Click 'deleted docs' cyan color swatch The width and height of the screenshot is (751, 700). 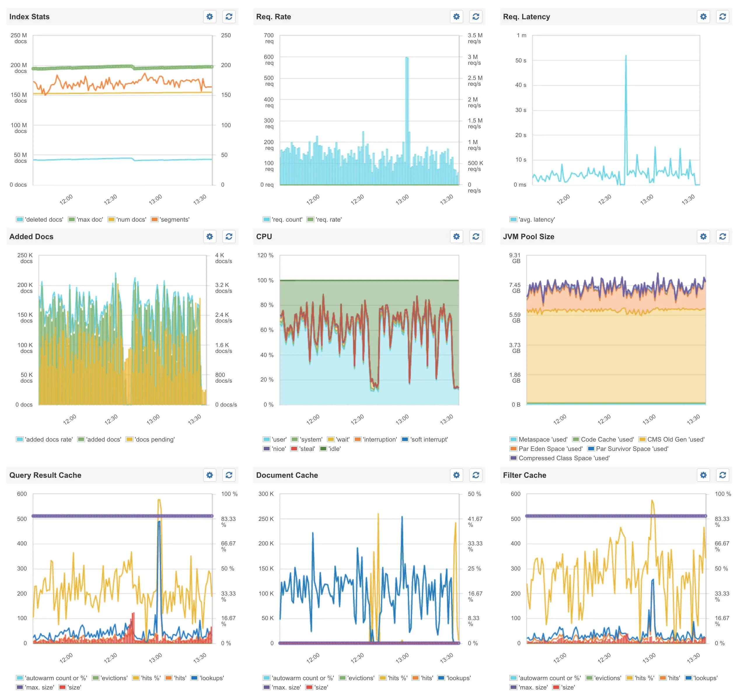(20, 219)
